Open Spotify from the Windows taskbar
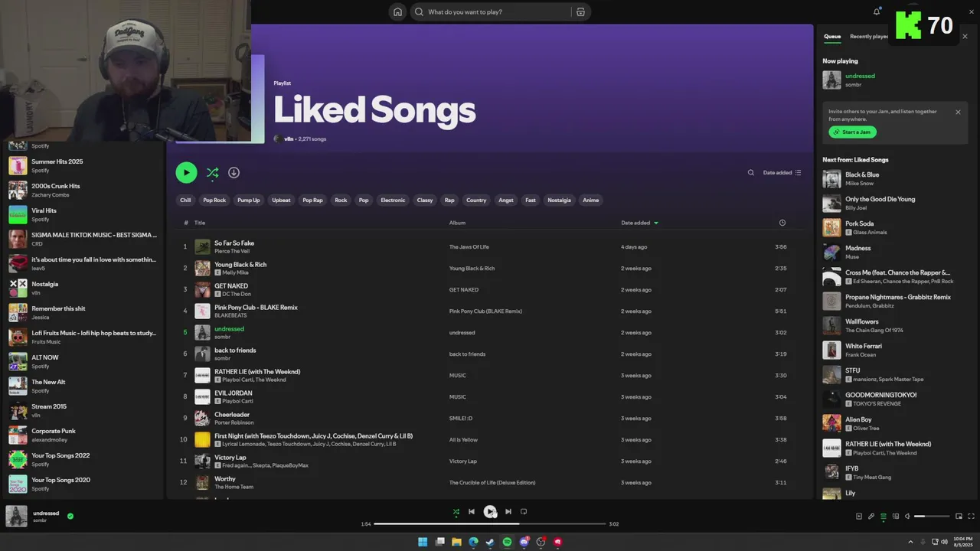Image resolution: width=980 pixels, height=551 pixels. (507, 542)
